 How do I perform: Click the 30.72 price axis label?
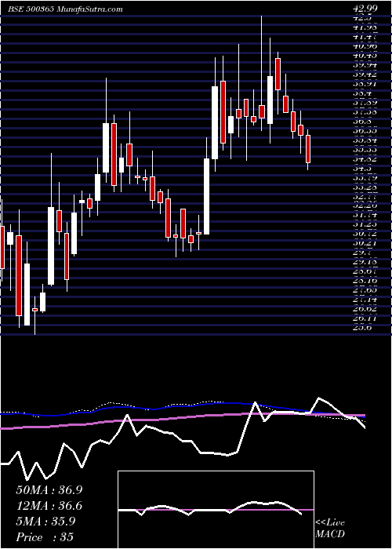click(x=365, y=233)
